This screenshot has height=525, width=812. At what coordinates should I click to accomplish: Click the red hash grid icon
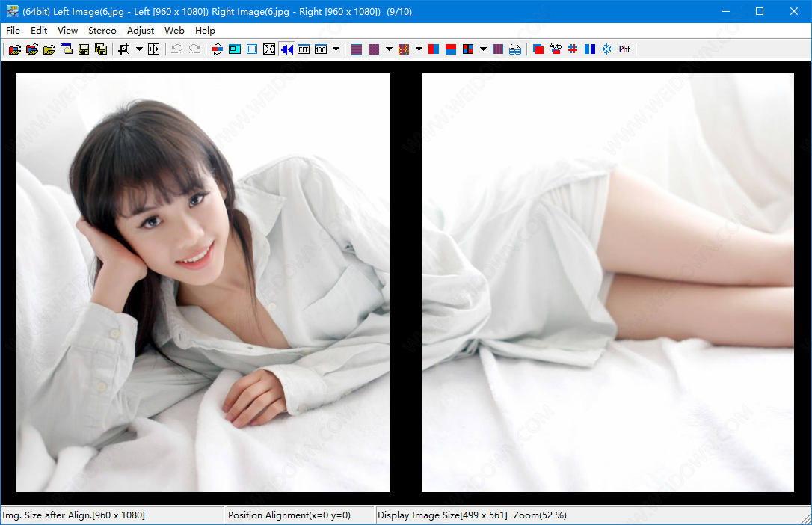tap(573, 49)
